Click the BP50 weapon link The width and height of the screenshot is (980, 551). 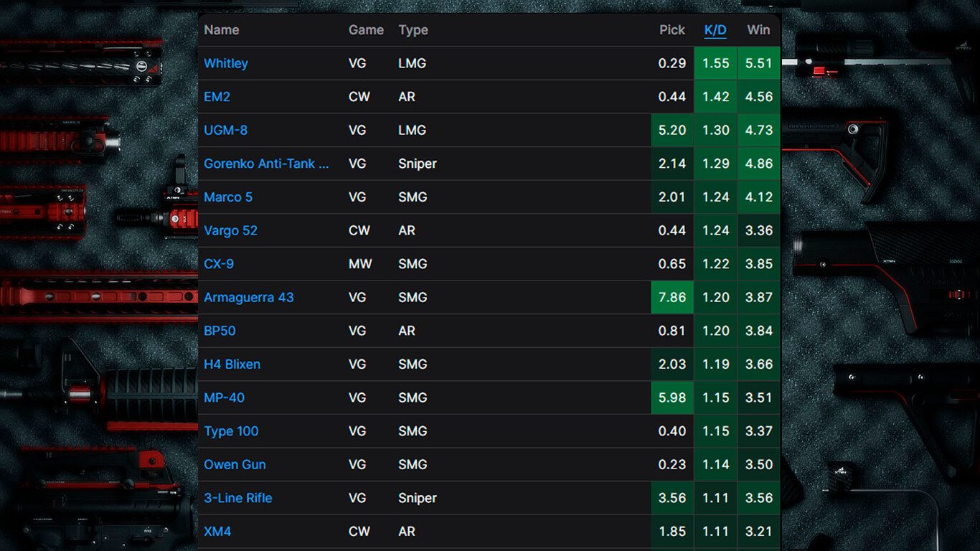coord(220,331)
